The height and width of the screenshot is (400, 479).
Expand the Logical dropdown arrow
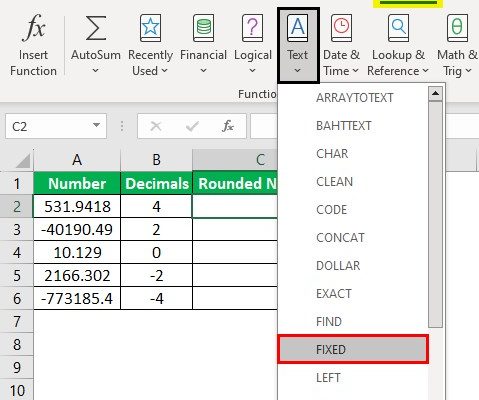(252, 71)
